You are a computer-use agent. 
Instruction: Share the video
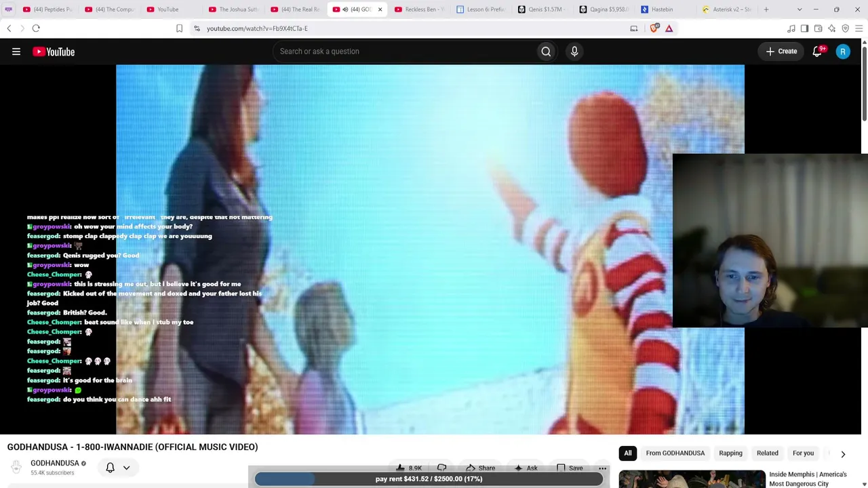pos(480,468)
